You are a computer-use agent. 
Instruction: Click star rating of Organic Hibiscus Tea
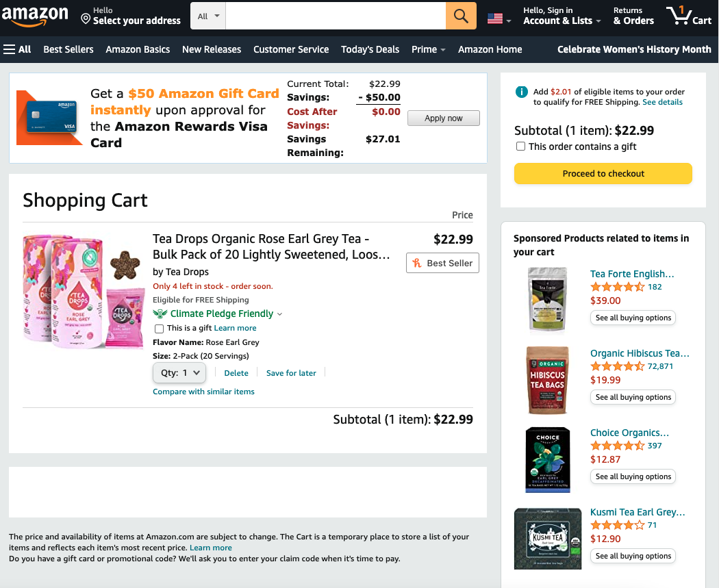click(x=617, y=366)
